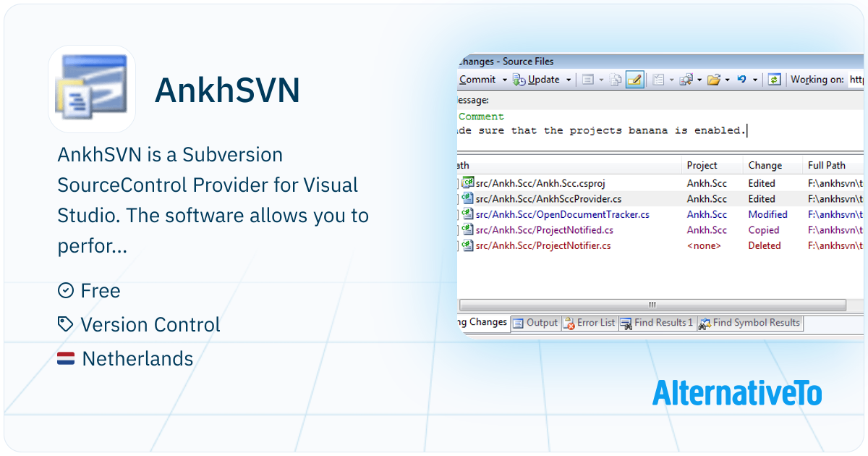Click the copy documents toolbar icon
Screen dimensions: 868x456
[x=616, y=80]
